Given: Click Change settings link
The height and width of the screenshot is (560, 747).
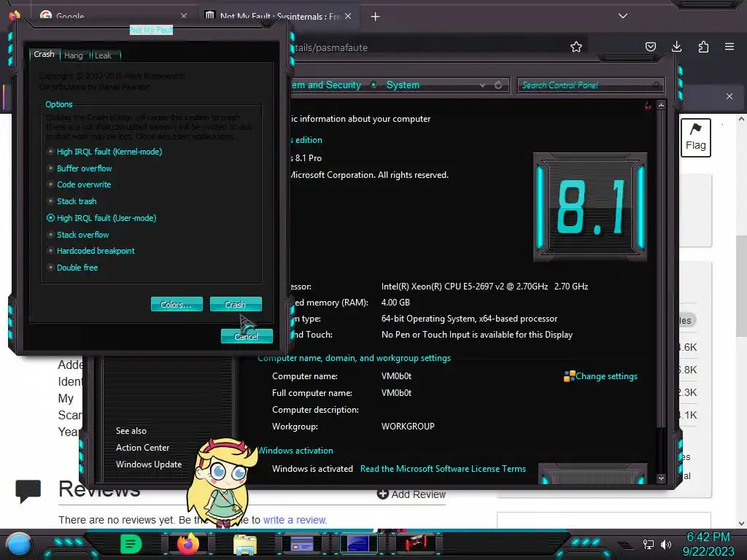Looking at the screenshot, I should (x=606, y=376).
